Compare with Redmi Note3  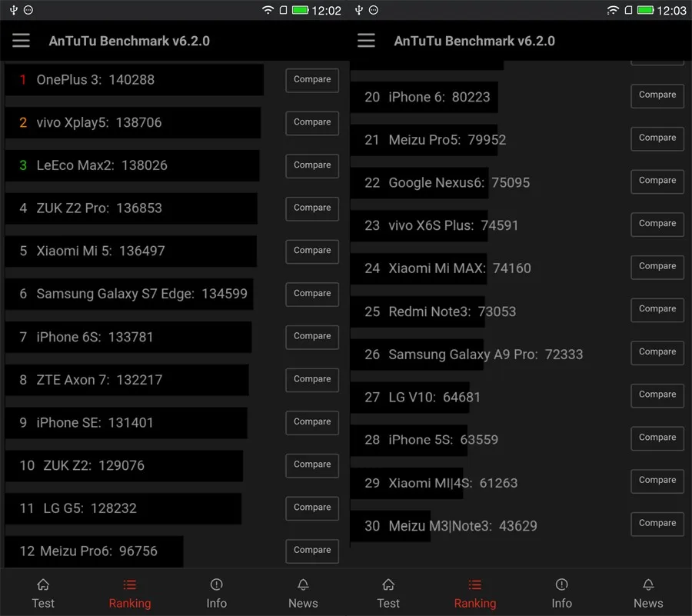coord(657,309)
